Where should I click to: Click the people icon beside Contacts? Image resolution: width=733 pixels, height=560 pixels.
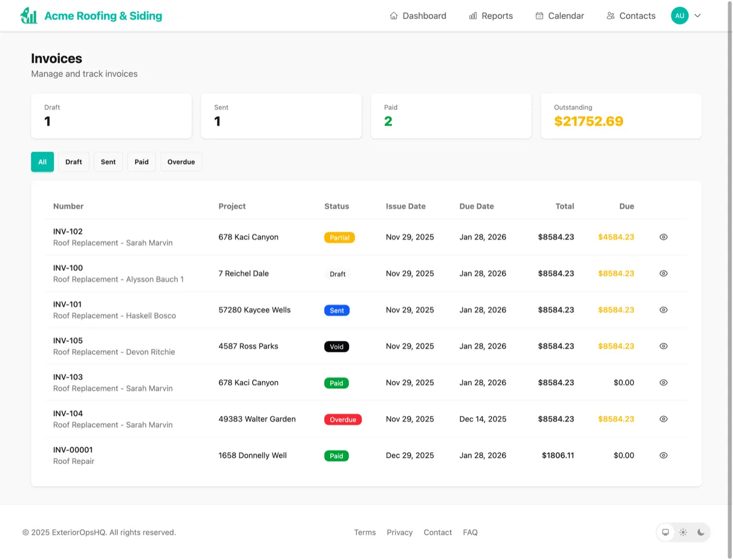click(x=610, y=16)
